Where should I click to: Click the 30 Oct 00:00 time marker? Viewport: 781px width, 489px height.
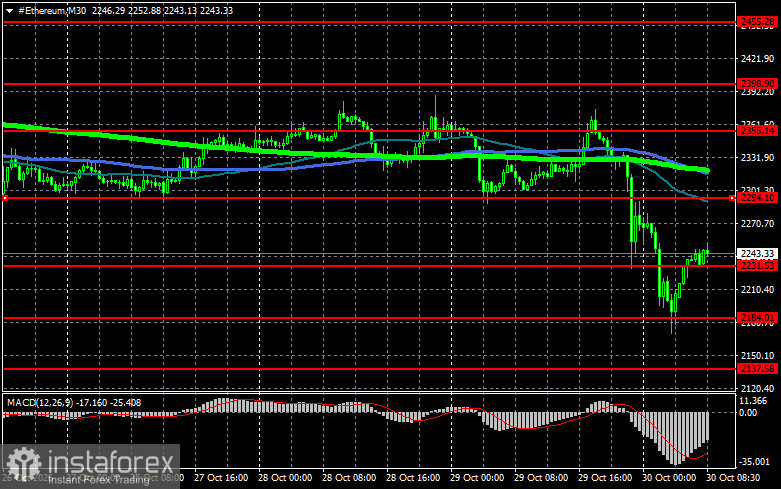tap(669, 478)
